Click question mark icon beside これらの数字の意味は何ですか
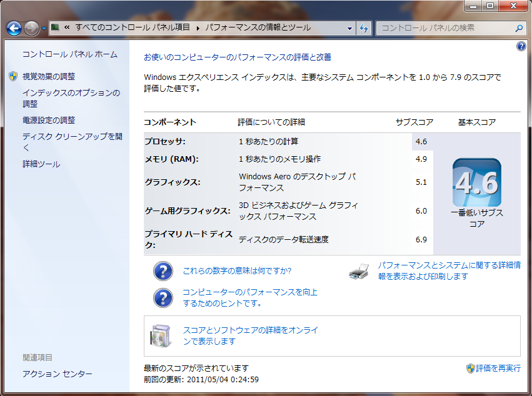This screenshot has width=532, height=396. click(x=163, y=271)
